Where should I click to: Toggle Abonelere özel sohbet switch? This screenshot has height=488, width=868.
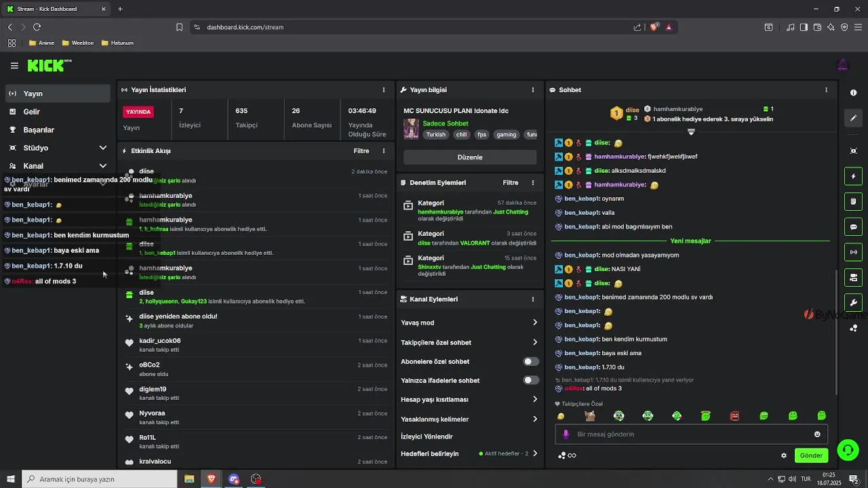531,361
